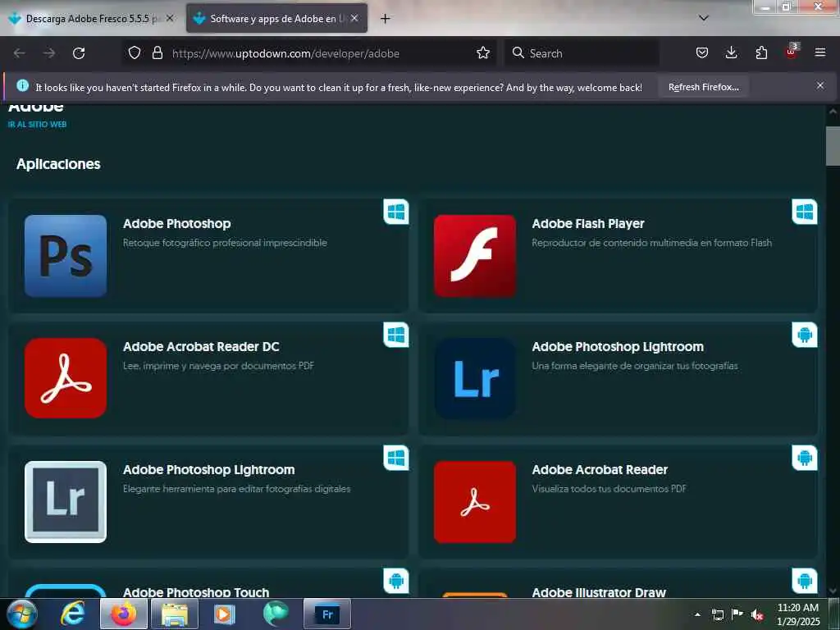Viewport: 840px width, 630px height.
Task: Focus the Firefox Search box
Action: point(582,53)
